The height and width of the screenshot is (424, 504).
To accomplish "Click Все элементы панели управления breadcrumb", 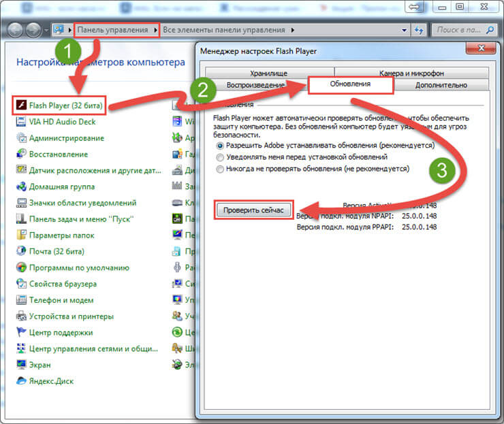I will pos(224,30).
